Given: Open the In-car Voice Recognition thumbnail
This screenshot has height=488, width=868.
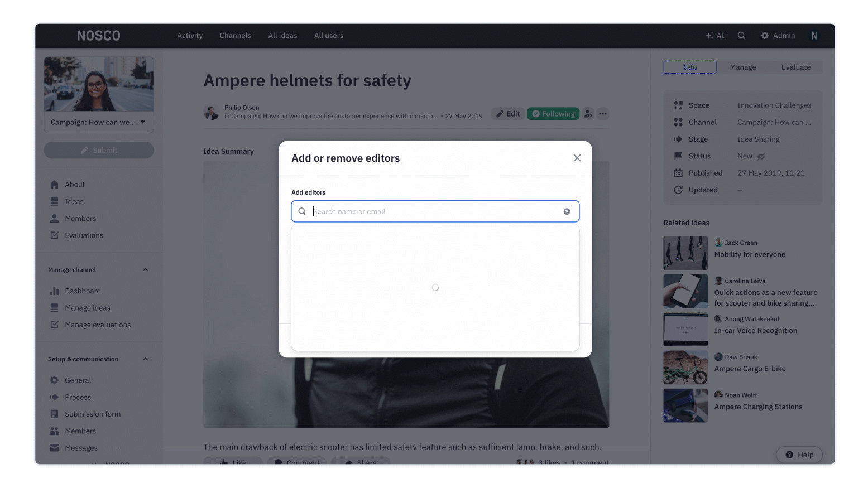Looking at the screenshot, I should (x=685, y=330).
